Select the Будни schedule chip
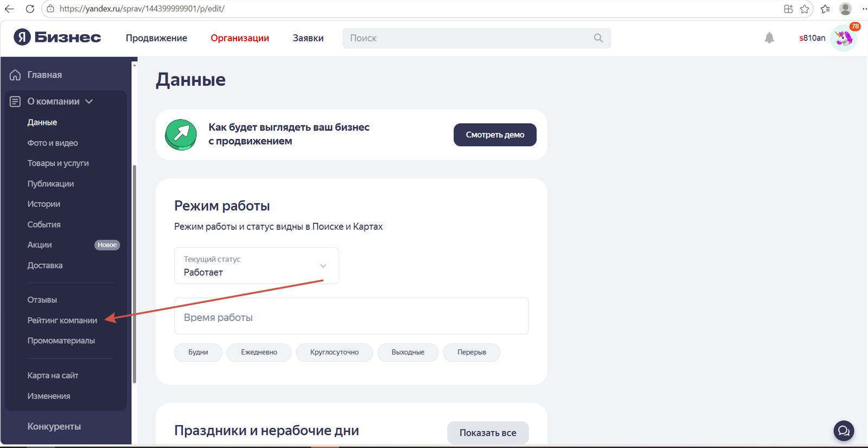Image resolution: width=868 pixels, height=448 pixels. coord(198,352)
